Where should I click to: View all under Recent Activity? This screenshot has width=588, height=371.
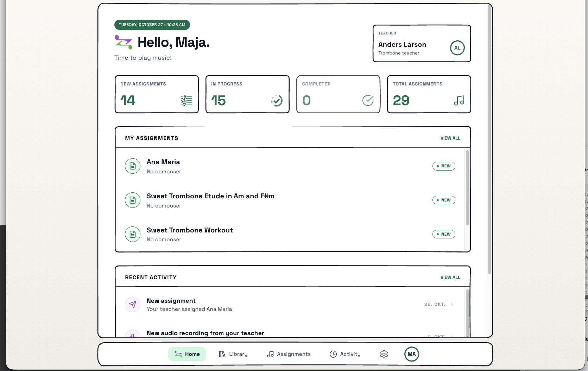pos(450,277)
